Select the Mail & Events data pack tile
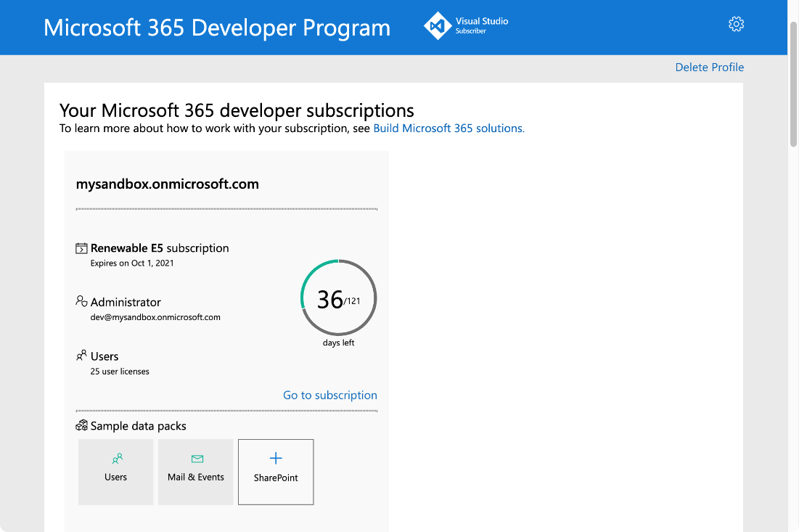 [195, 472]
